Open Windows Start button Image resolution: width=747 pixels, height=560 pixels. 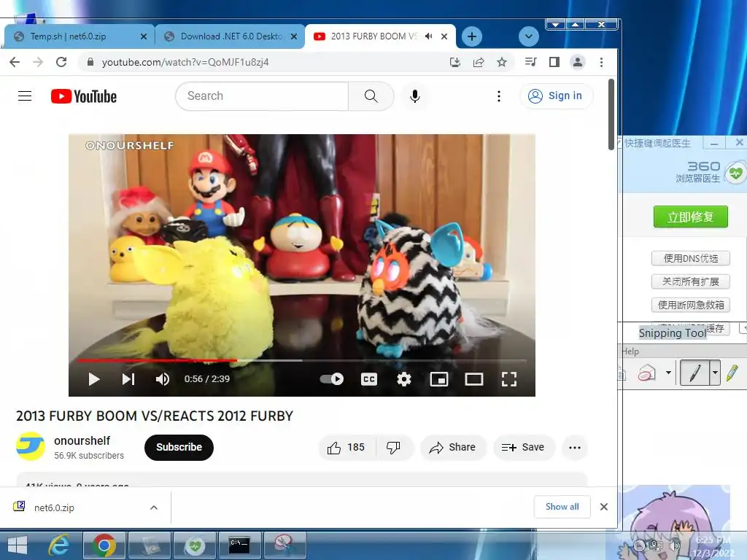18,545
